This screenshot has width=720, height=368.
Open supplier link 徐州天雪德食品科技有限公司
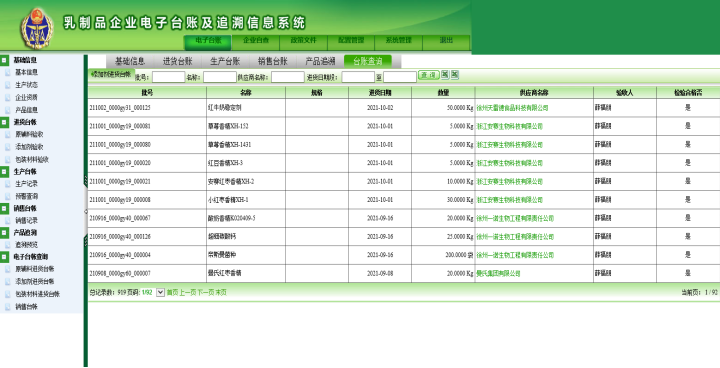pyautogui.click(x=512, y=108)
